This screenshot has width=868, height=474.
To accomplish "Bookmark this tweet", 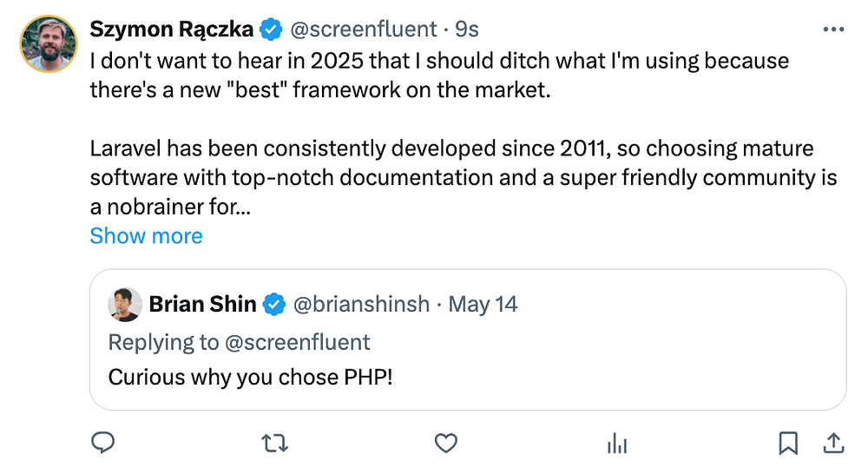I will tap(788, 444).
